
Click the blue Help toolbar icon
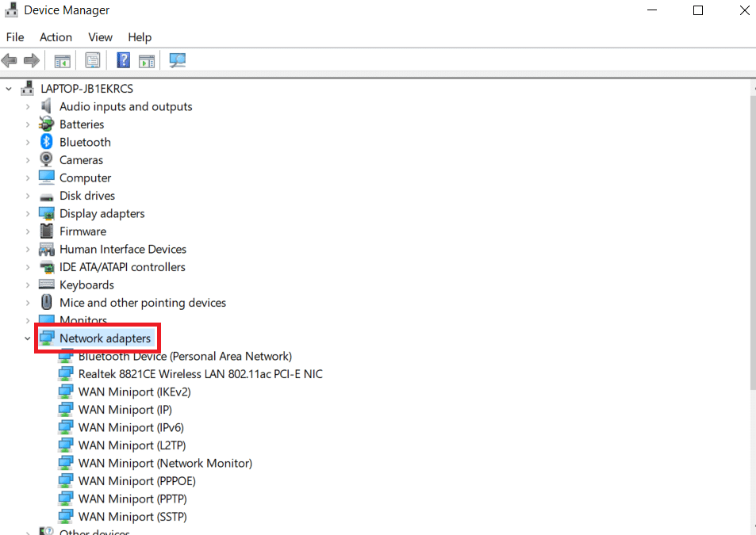click(124, 60)
